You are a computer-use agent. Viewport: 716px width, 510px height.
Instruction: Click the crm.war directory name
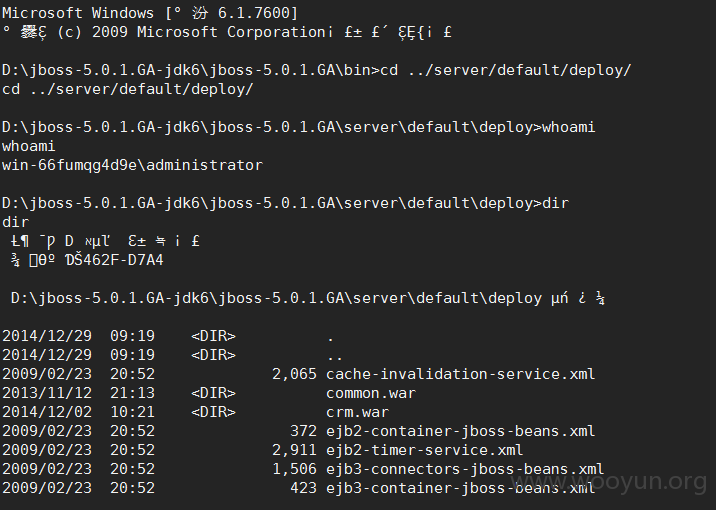[x=357, y=412]
